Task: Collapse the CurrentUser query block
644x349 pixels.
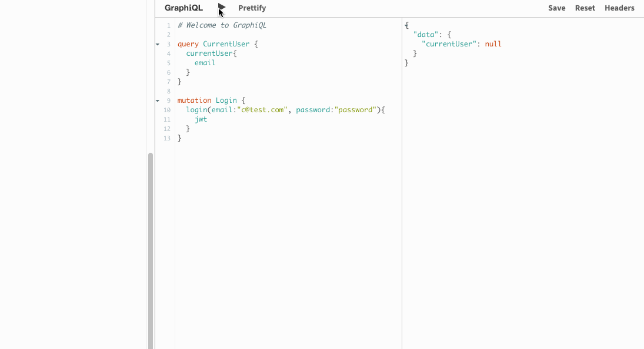Action: coord(157,43)
